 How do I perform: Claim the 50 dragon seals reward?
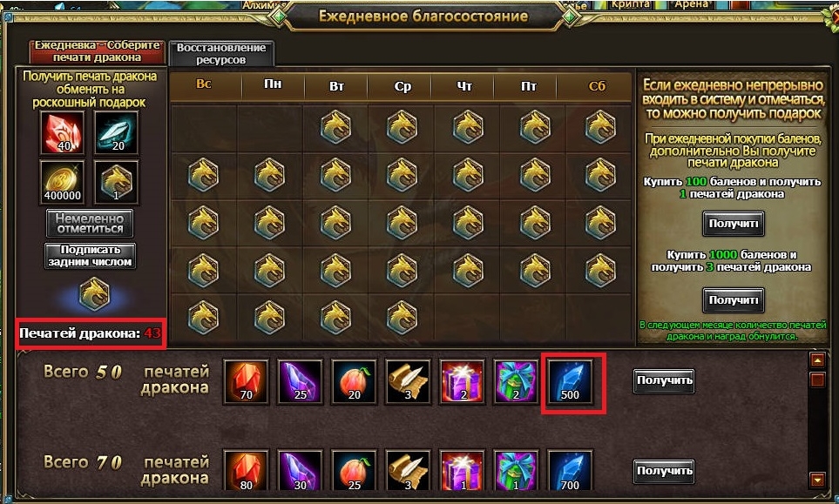664,381
